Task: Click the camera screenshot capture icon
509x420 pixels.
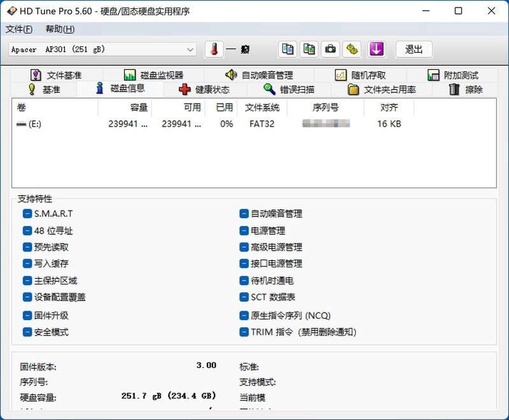Action: pos(330,49)
